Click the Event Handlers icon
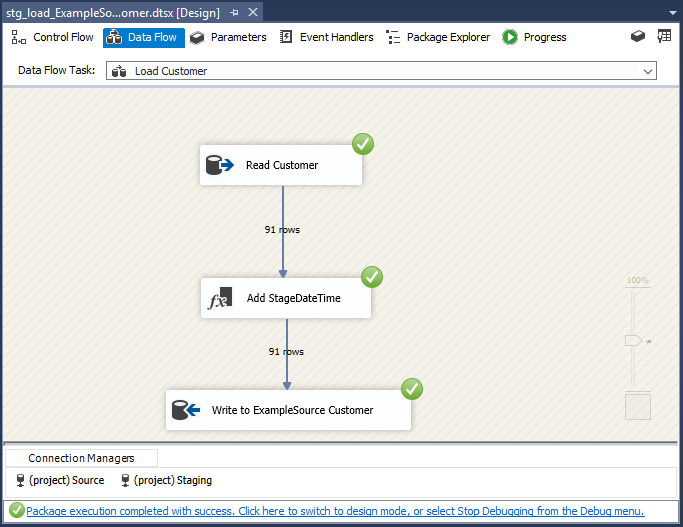 tap(286, 37)
